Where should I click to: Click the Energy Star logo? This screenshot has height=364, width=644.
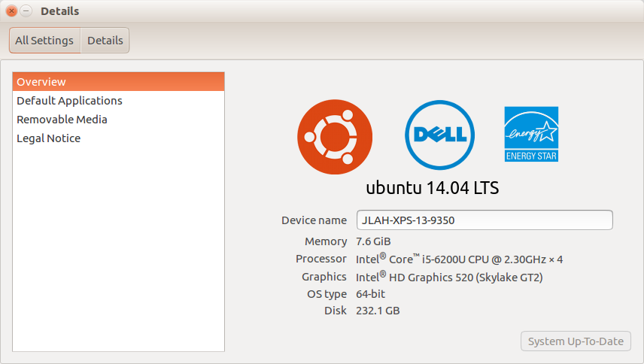531,134
